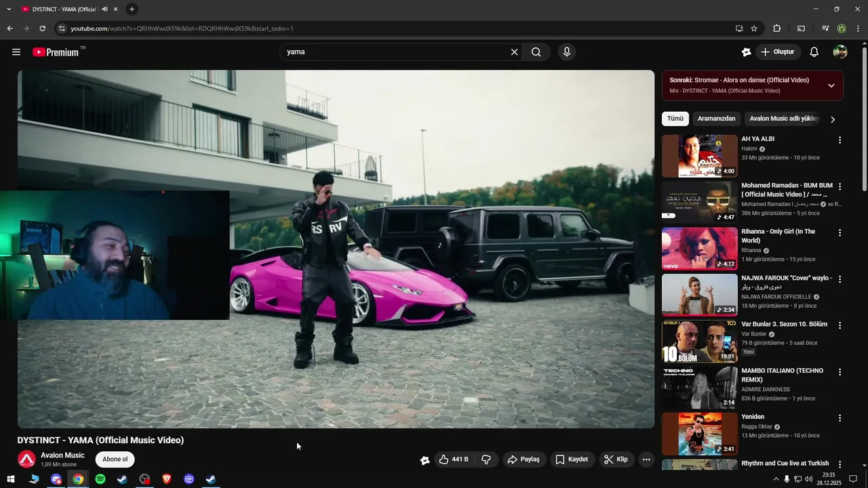Clear the search box text with X

pos(514,52)
